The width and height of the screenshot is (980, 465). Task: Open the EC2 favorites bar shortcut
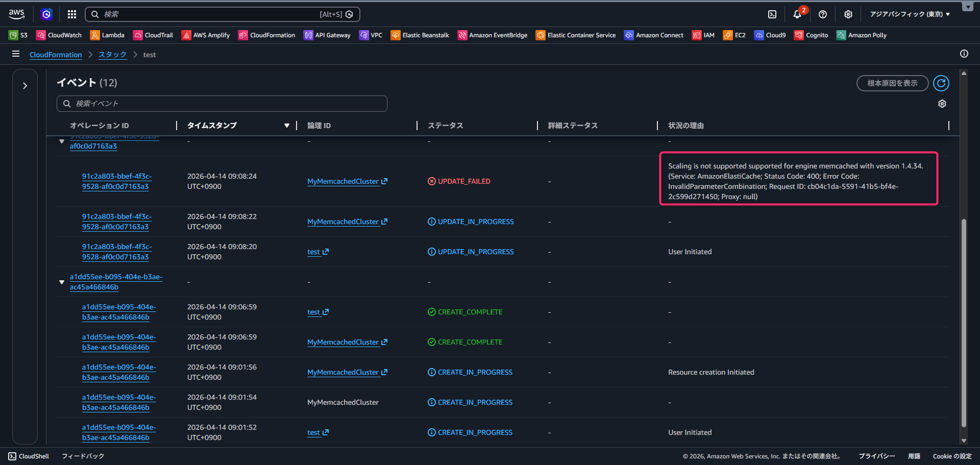734,35
